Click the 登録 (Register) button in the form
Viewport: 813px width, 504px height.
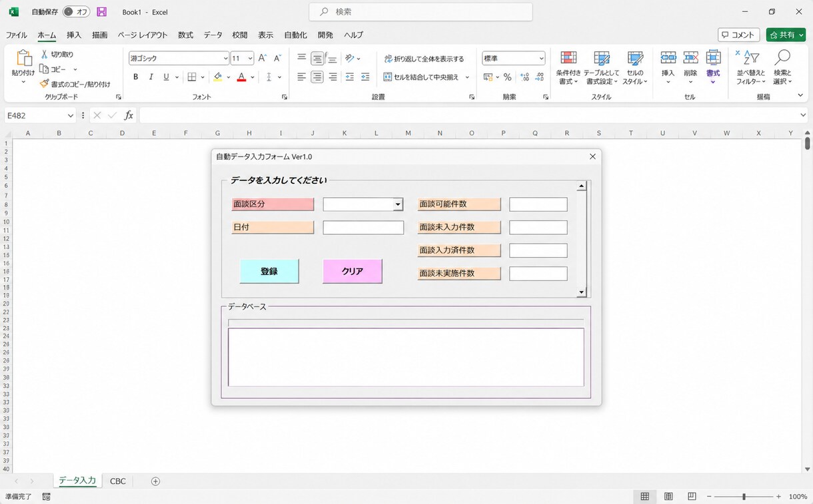269,271
